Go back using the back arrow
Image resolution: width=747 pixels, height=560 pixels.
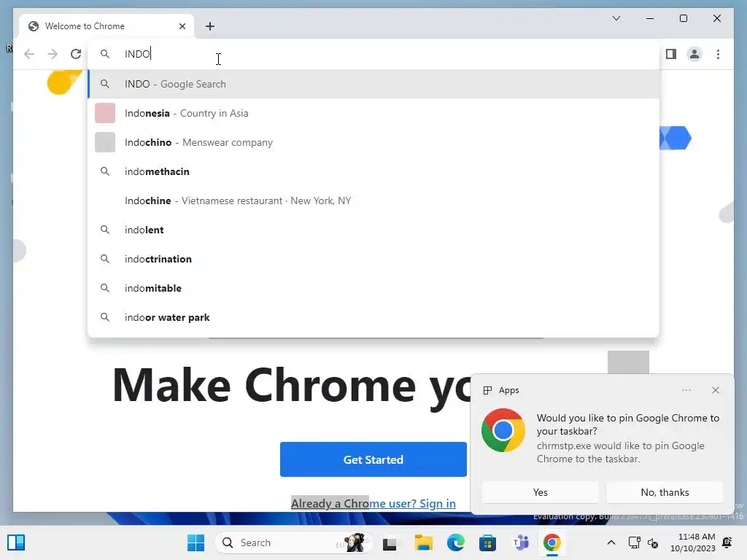point(29,54)
